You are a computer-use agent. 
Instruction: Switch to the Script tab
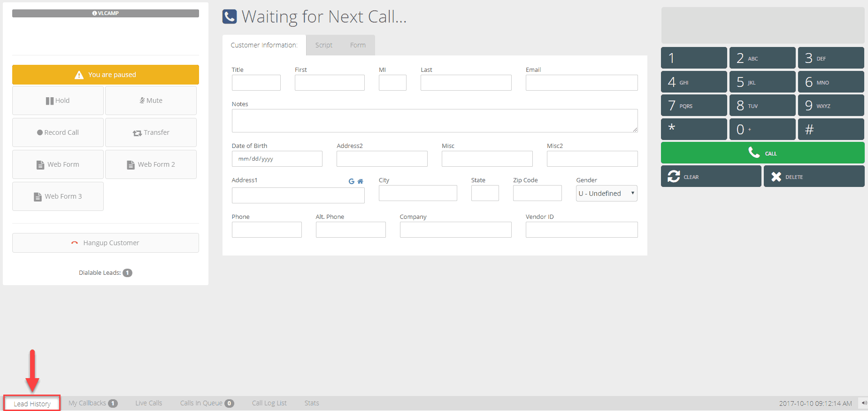click(324, 45)
